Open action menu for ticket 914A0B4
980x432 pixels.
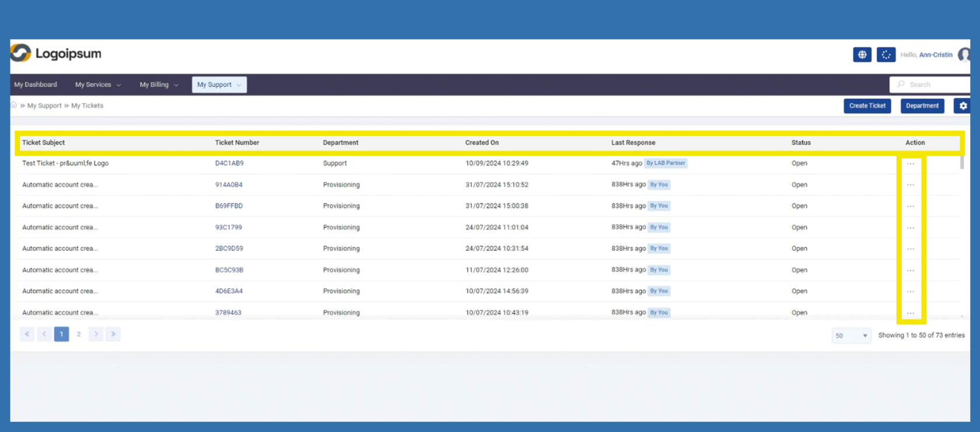coord(910,185)
